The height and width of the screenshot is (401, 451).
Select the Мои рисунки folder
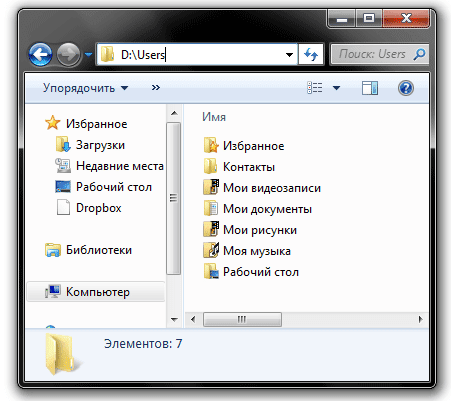coord(250,230)
